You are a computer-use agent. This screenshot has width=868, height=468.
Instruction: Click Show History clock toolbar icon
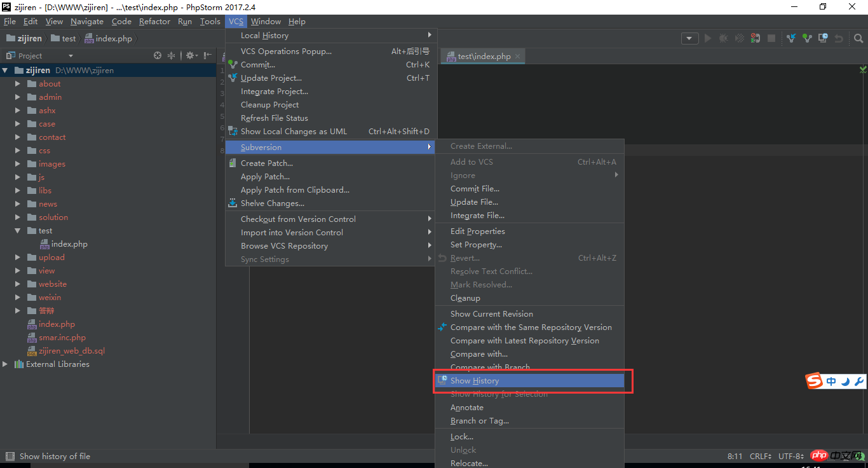pyautogui.click(x=823, y=39)
